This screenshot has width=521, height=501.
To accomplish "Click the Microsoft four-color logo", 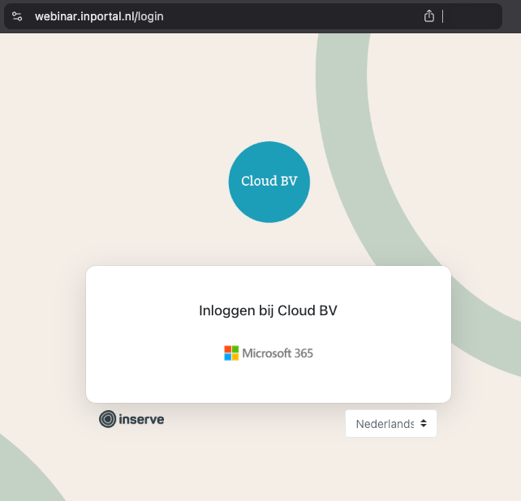I will [x=231, y=353].
